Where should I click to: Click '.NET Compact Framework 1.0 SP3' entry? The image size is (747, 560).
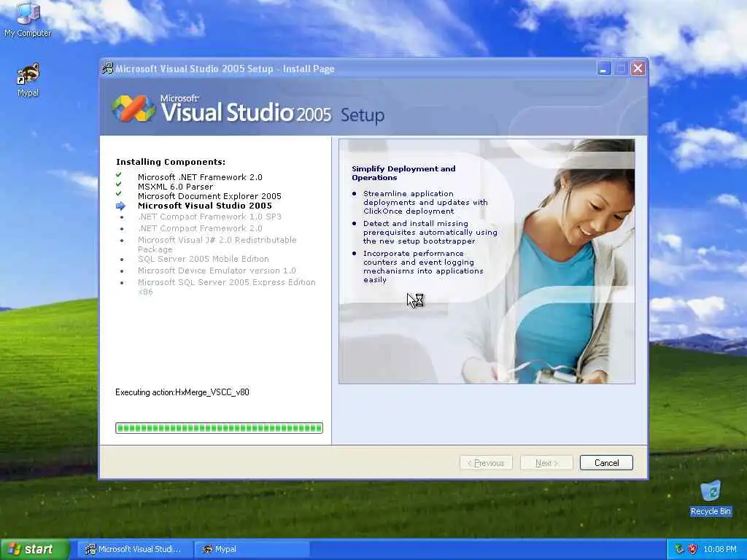(209, 217)
